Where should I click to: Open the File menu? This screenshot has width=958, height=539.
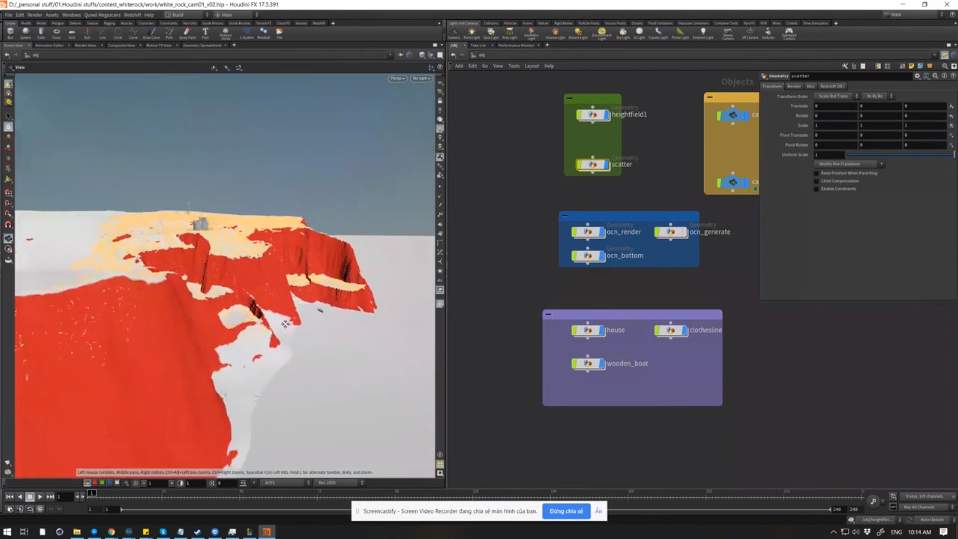coord(9,15)
